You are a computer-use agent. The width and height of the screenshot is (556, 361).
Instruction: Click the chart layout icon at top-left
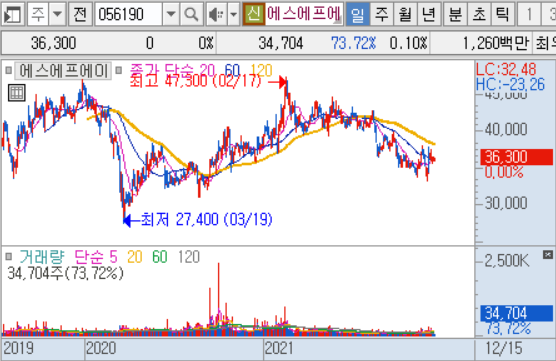pos(13,14)
